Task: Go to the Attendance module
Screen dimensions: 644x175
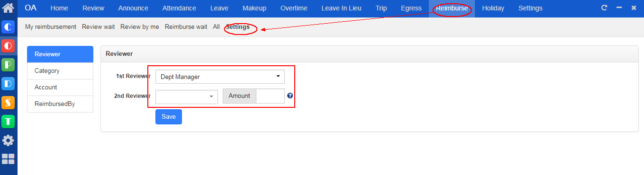Action: tap(179, 8)
